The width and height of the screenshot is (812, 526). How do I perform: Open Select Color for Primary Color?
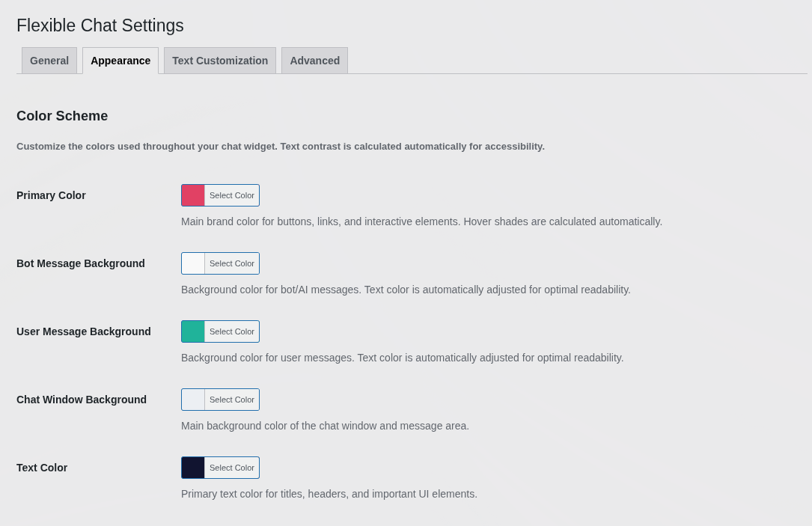pos(231,195)
